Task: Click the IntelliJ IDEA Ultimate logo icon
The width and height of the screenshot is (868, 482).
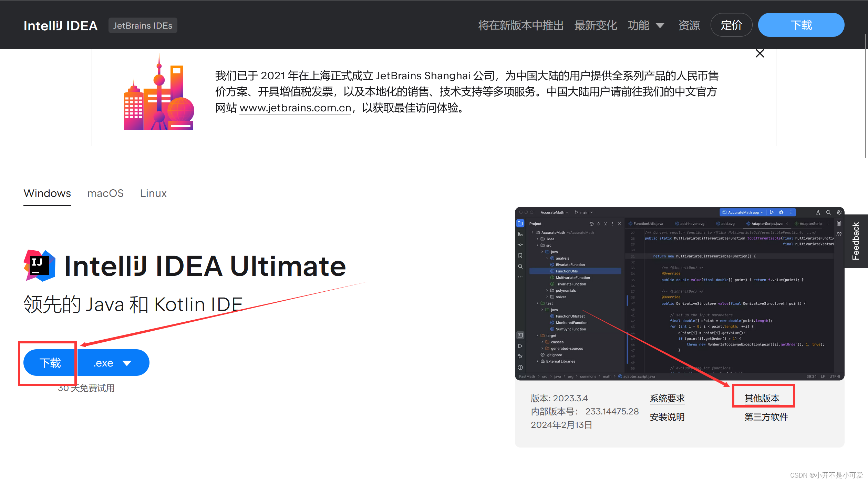Action: 39,265
